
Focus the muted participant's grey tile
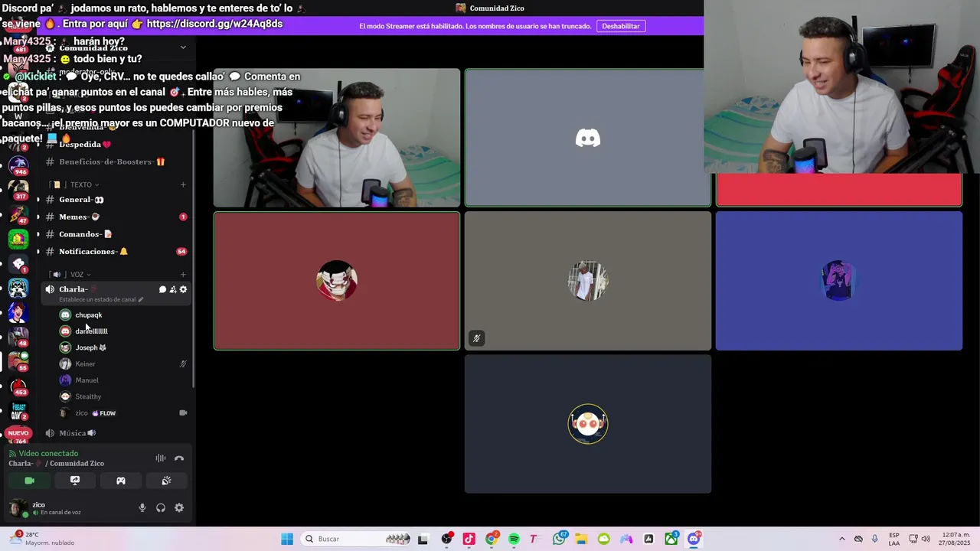pos(588,281)
